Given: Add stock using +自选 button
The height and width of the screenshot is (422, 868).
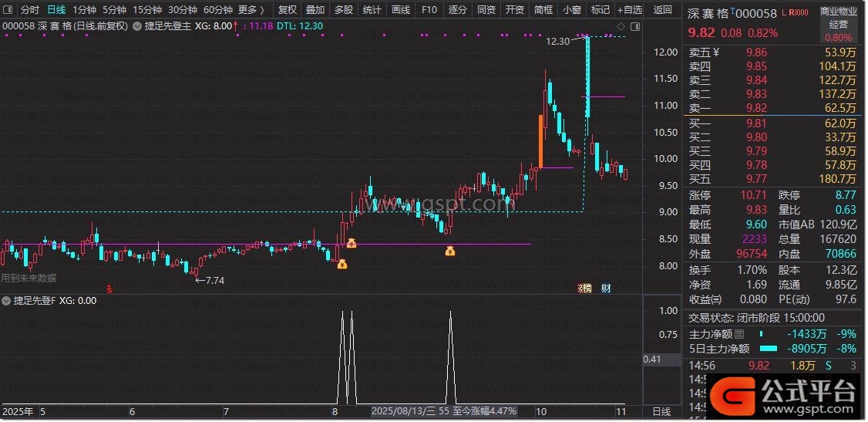Looking at the screenshot, I should [629, 10].
